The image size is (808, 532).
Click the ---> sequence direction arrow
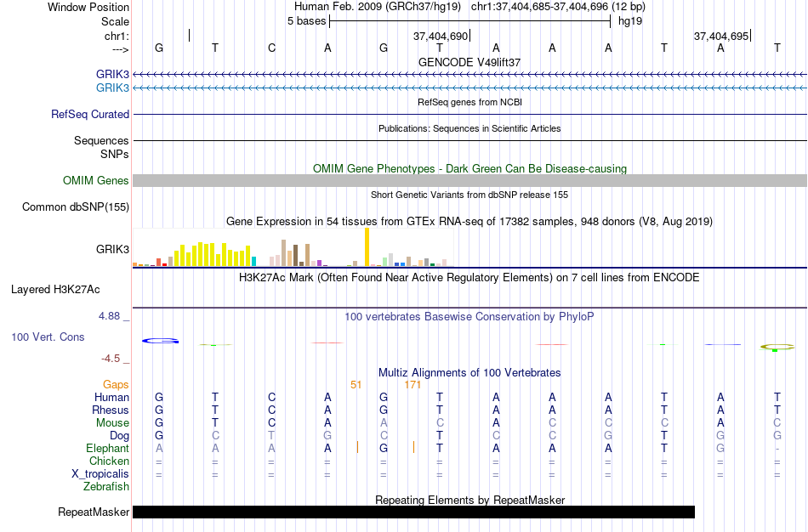click(x=120, y=49)
